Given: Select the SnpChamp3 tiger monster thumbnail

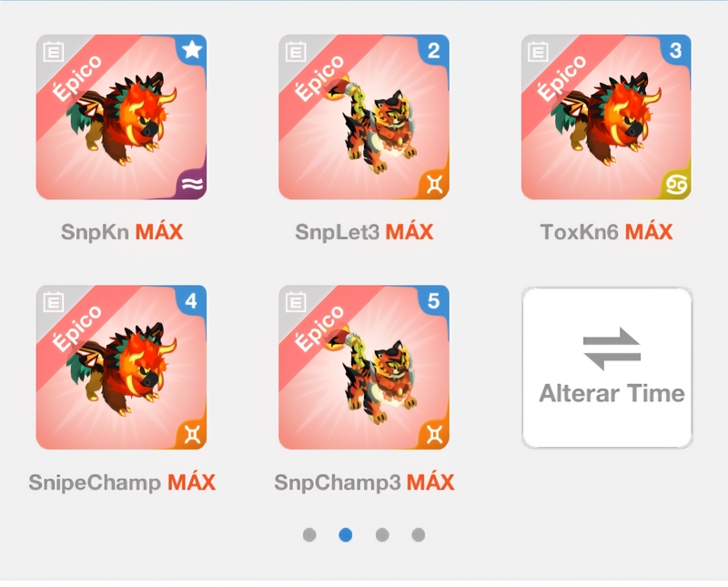Looking at the screenshot, I should [364, 368].
